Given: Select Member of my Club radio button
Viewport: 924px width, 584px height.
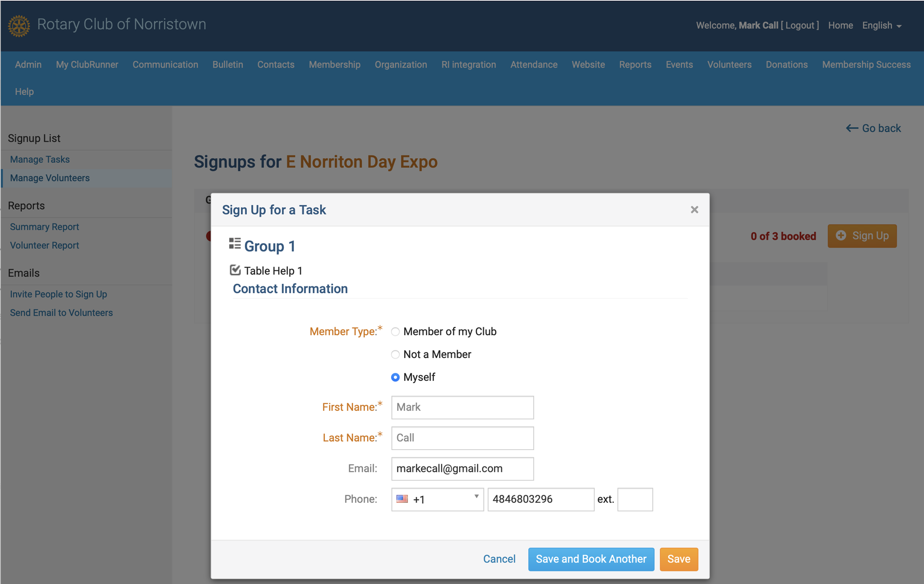Looking at the screenshot, I should coord(395,331).
